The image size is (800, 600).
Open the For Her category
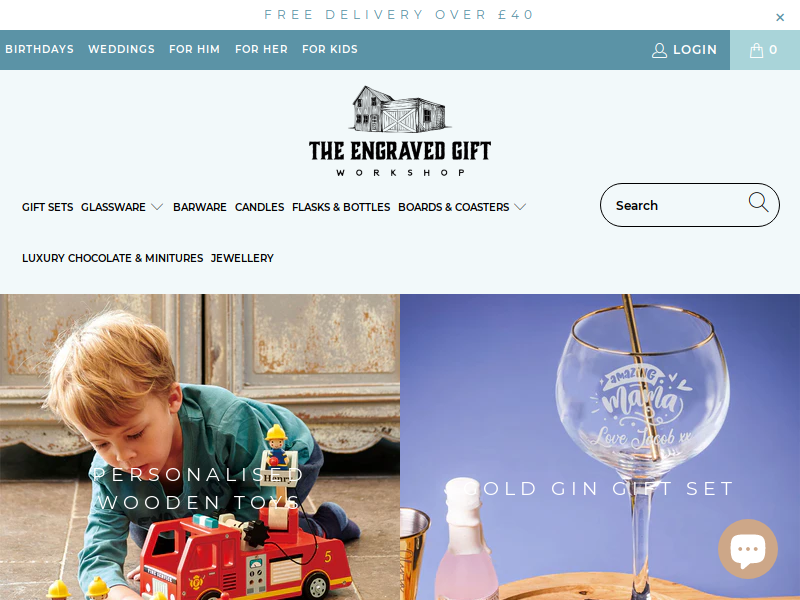click(261, 49)
